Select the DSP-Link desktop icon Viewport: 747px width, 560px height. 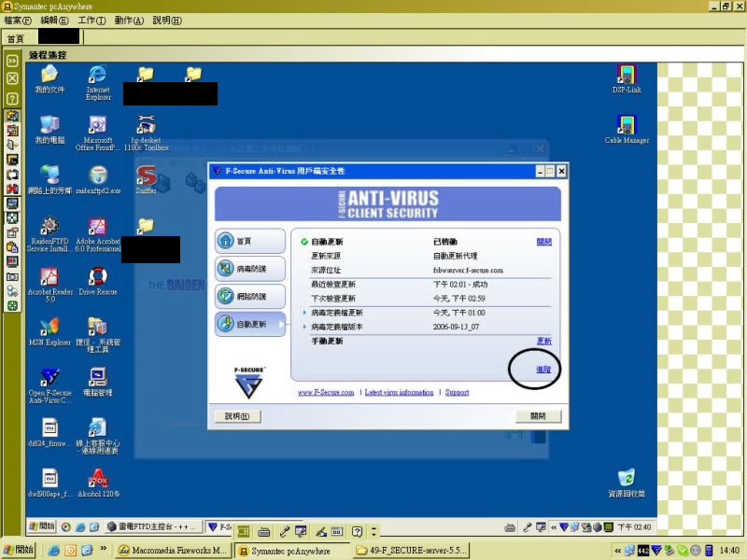tap(627, 79)
